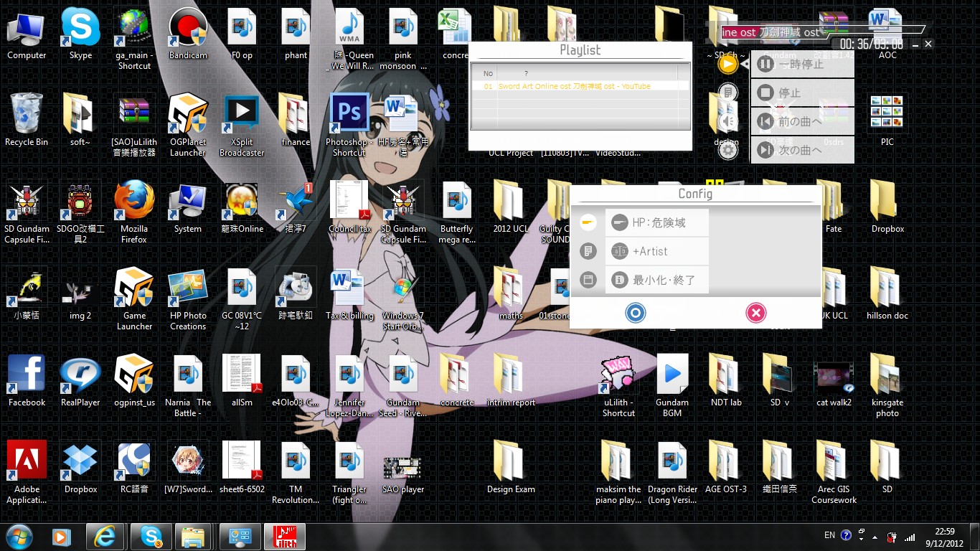Select the Adobe Application shortcut icon

tap(27, 474)
